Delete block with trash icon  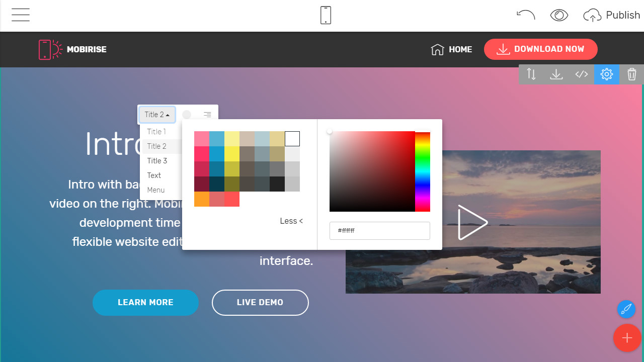coord(632,74)
